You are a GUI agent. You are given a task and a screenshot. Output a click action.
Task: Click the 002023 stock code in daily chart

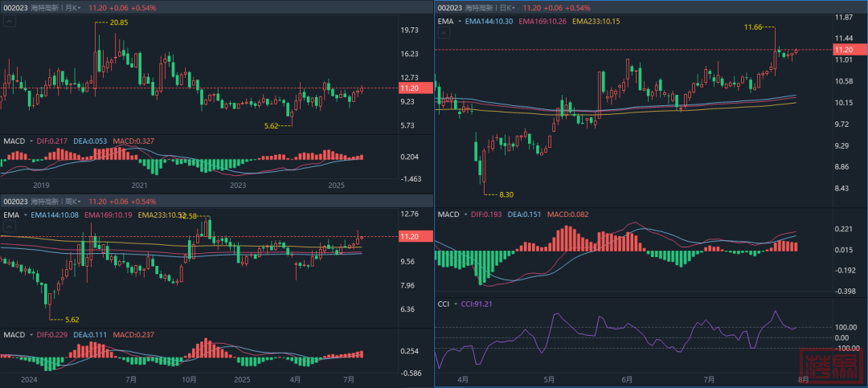448,7
